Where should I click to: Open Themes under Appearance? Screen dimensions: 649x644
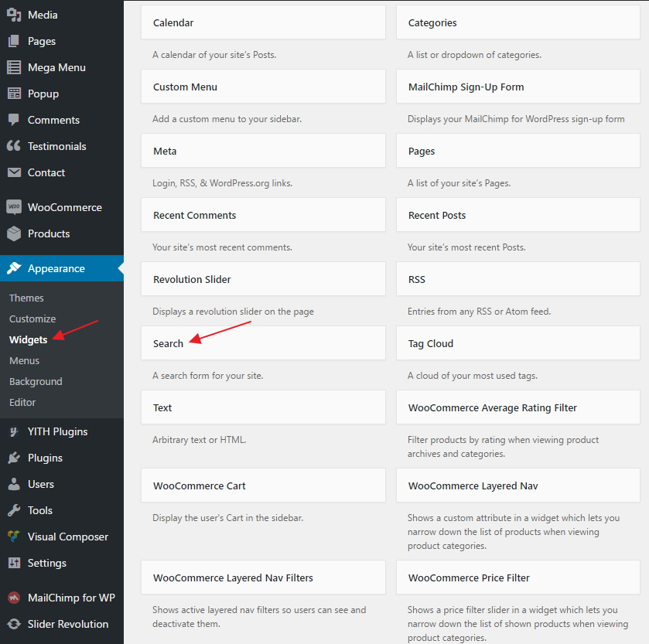(26, 298)
